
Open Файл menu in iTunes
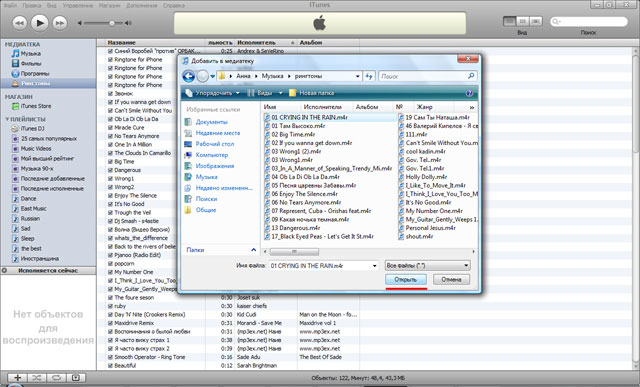(11, 5)
